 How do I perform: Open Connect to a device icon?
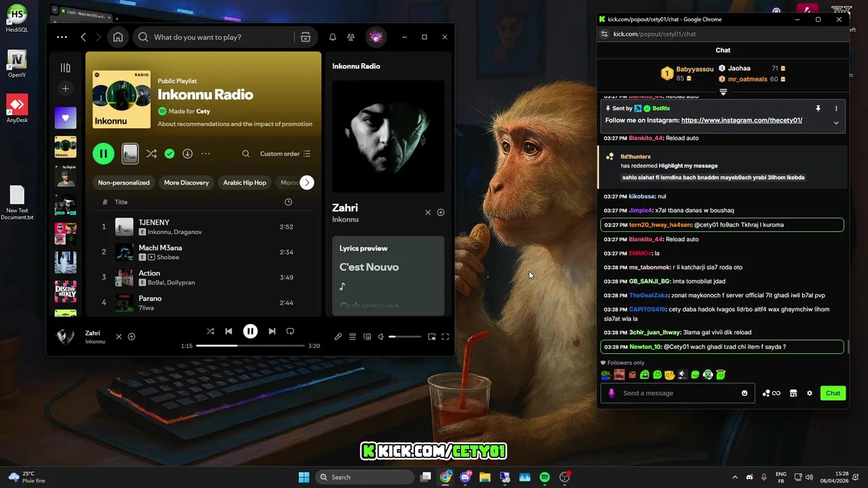click(367, 336)
